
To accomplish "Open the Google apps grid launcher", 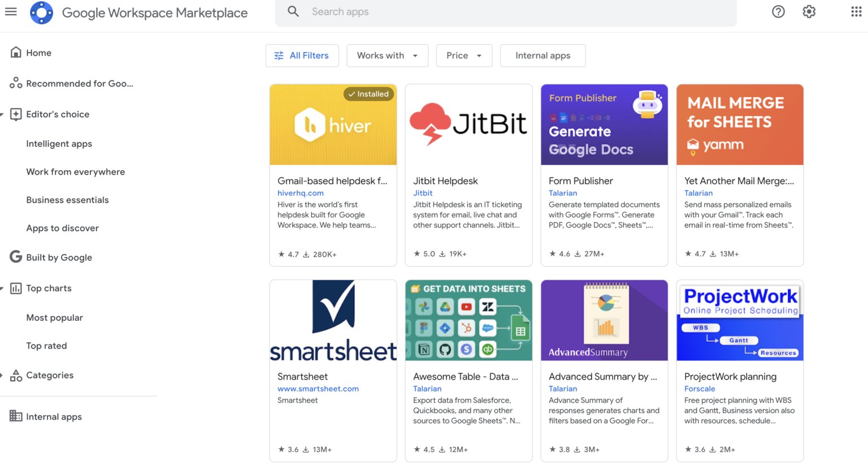I will tap(856, 11).
